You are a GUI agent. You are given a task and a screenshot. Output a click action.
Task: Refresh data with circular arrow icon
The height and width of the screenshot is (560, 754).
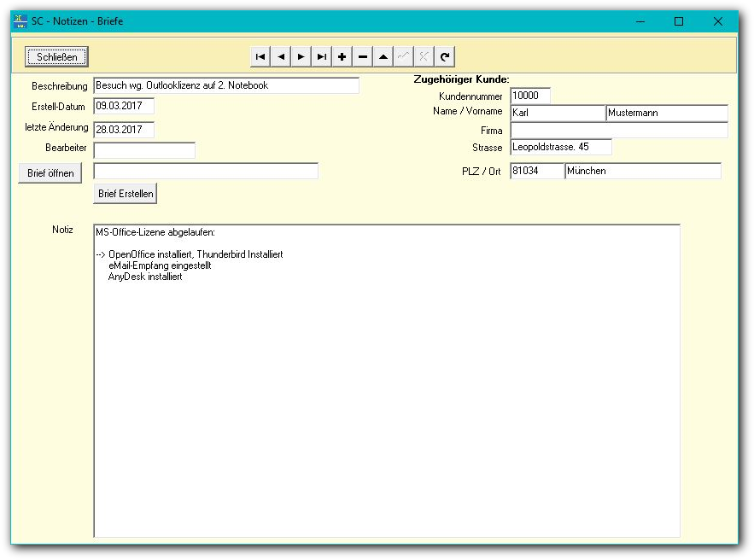pos(445,57)
